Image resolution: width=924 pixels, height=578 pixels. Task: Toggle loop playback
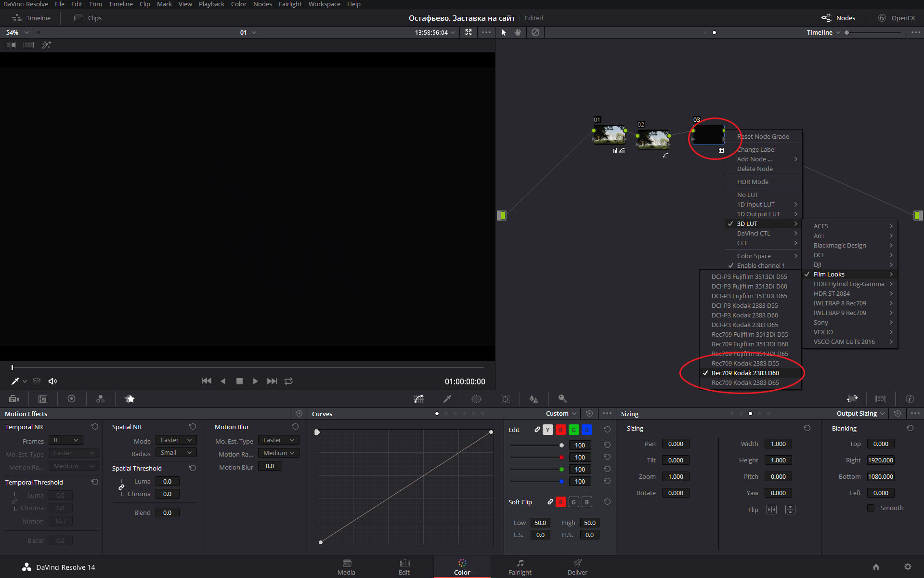point(288,381)
